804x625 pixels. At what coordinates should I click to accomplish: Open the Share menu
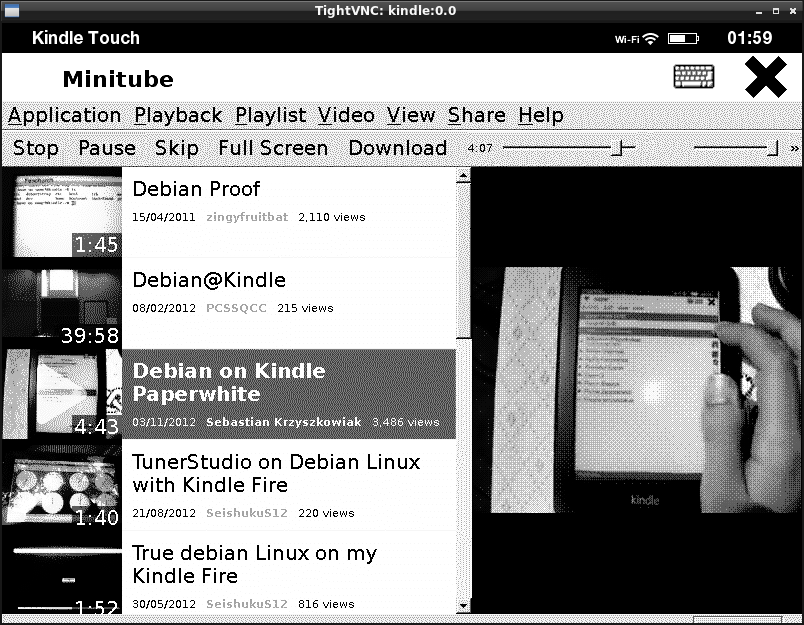tap(476, 115)
